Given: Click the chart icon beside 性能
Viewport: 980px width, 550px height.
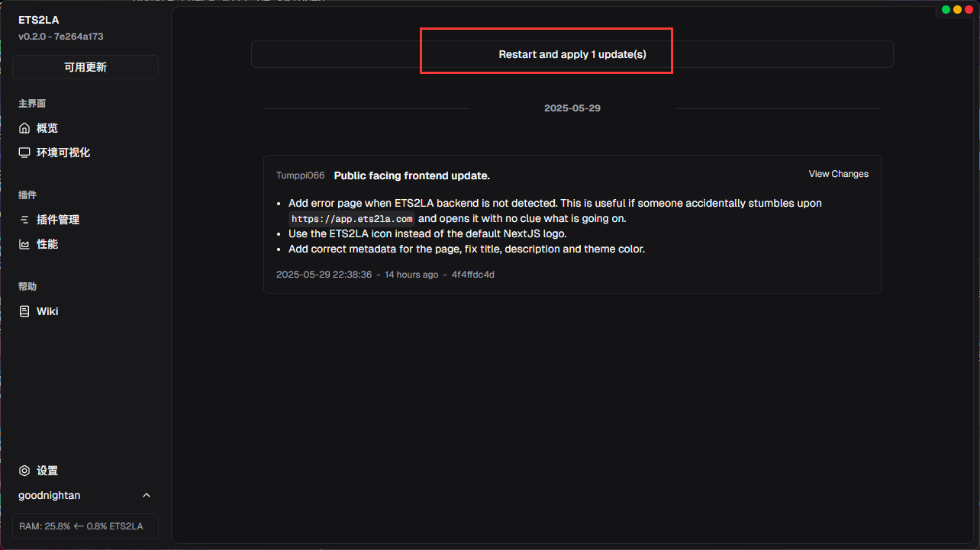Looking at the screenshot, I should [24, 244].
